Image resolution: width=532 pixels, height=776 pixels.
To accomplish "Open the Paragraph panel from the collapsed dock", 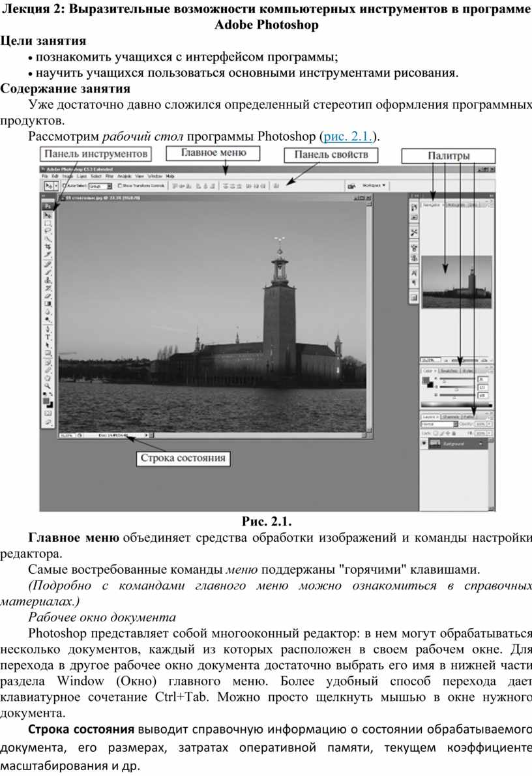I will tap(414, 282).
